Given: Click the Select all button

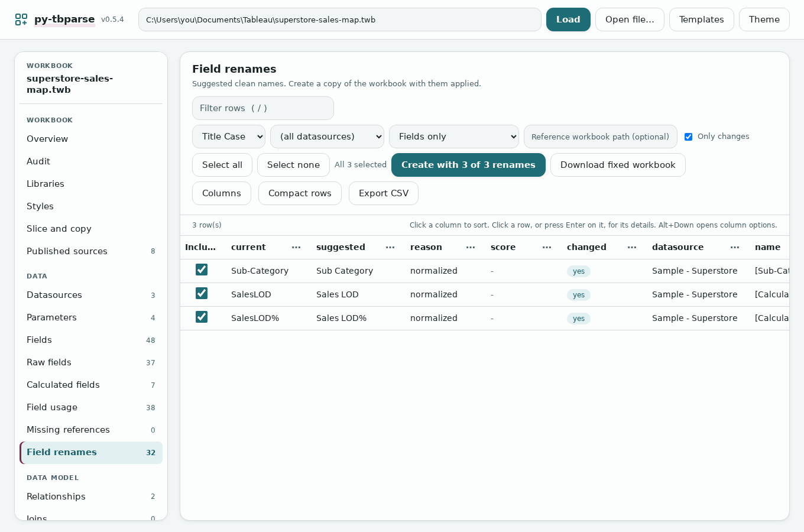Looking at the screenshot, I should tap(222, 165).
